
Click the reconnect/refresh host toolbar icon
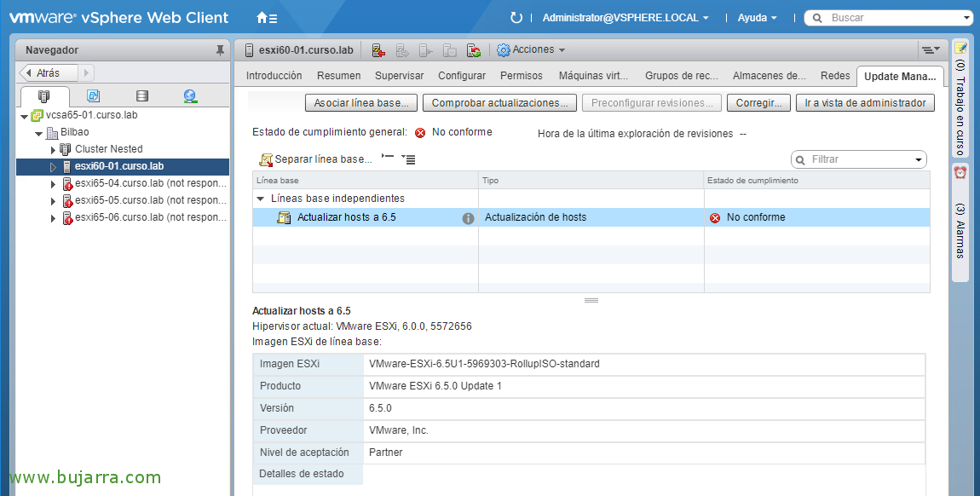(x=475, y=50)
